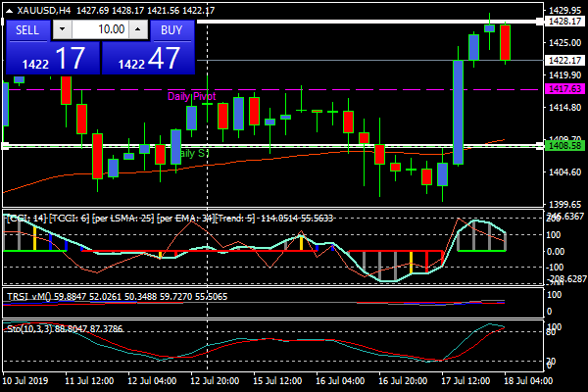This screenshot has height=392, width=588.
Task: Click the buy price 1422 47 tile
Action: click(x=148, y=58)
